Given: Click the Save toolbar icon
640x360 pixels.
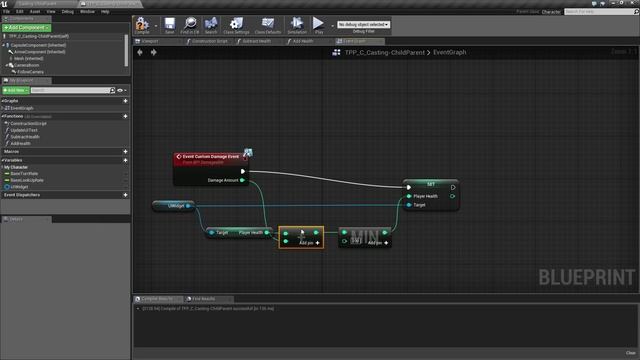Looking at the screenshot, I should [x=169, y=25].
